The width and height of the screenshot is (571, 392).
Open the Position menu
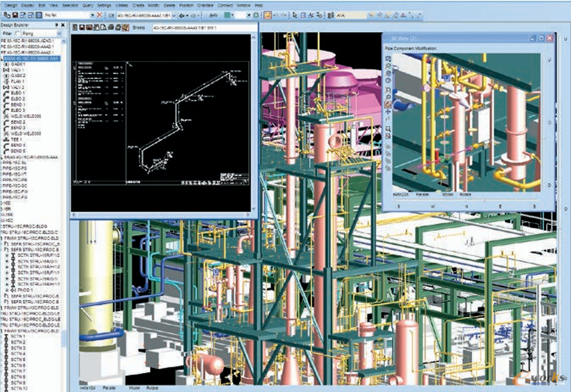pyautogui.click(x=186, y=6)
